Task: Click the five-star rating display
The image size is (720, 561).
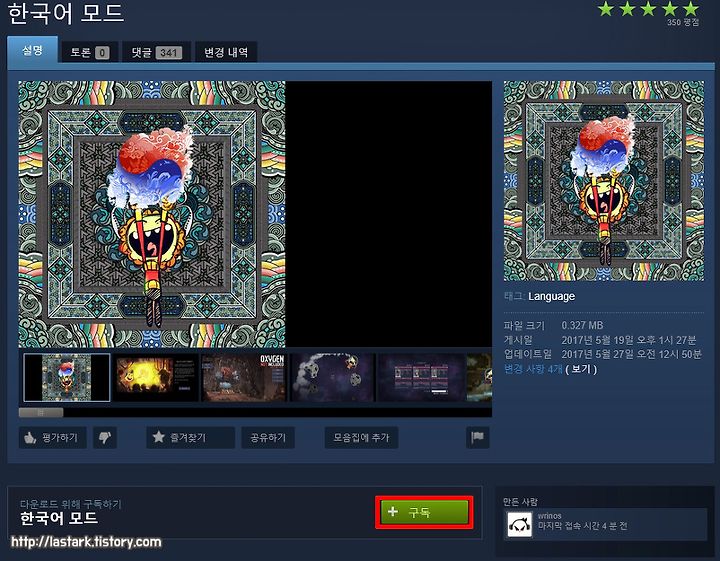Action: coord(648,9)
